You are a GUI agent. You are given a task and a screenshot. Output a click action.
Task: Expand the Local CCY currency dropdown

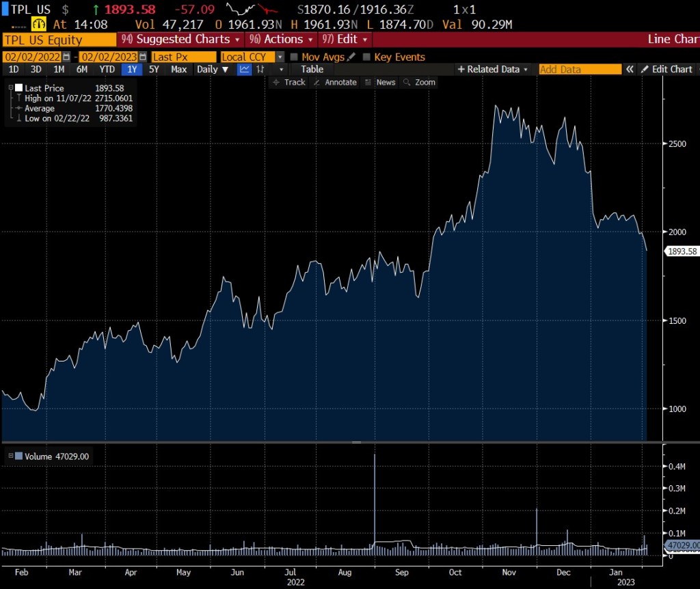[x=280, y=57]
